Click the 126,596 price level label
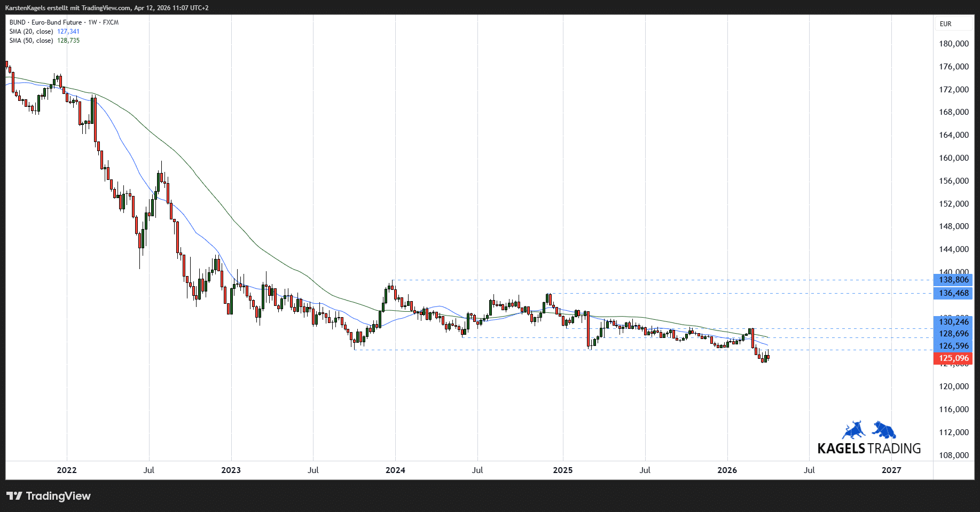This screenshot has width=980, height=512. tap(953, 346)
